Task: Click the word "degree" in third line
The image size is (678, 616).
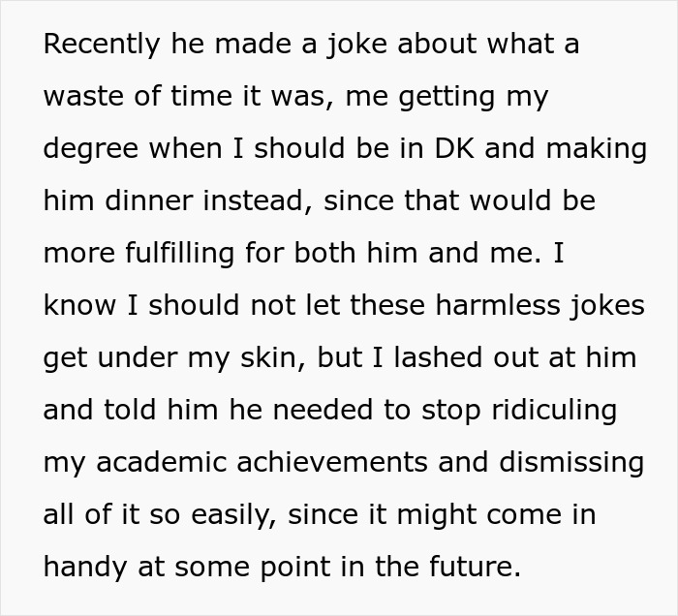Action: point(90,149)
